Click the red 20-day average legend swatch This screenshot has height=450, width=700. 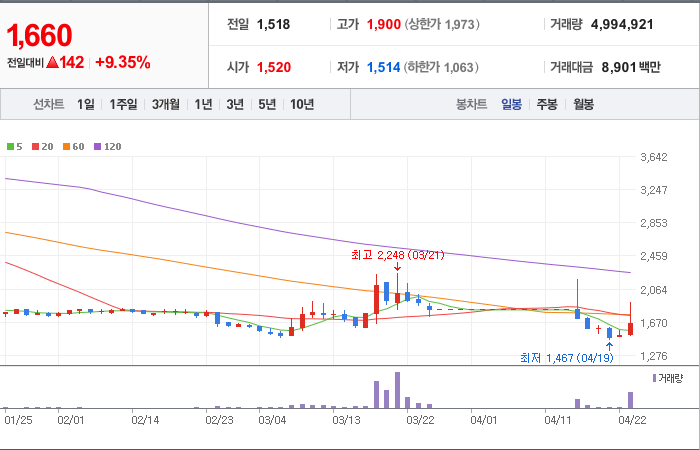35,146
